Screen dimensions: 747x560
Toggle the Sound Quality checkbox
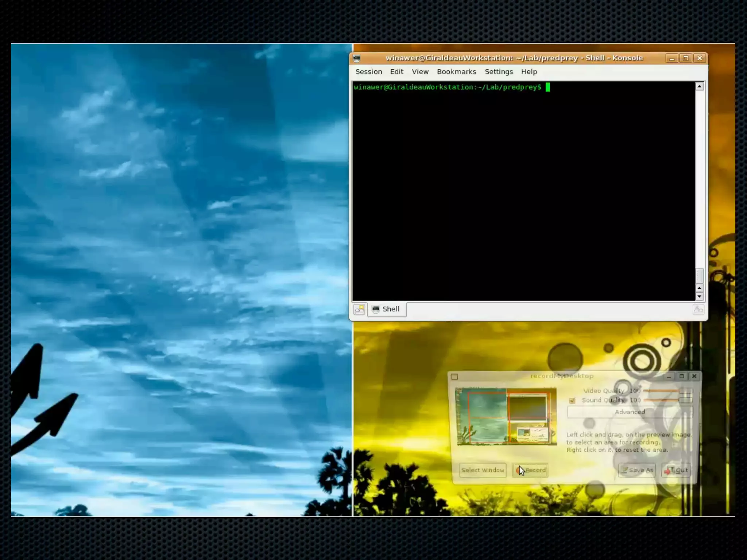[x=572, y=401]
